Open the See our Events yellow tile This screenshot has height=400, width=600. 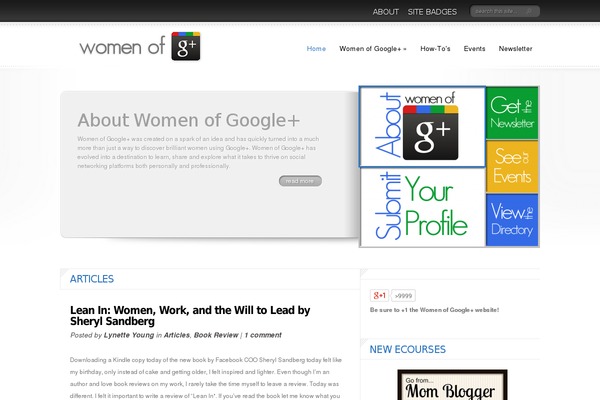[x=512, y=167]
